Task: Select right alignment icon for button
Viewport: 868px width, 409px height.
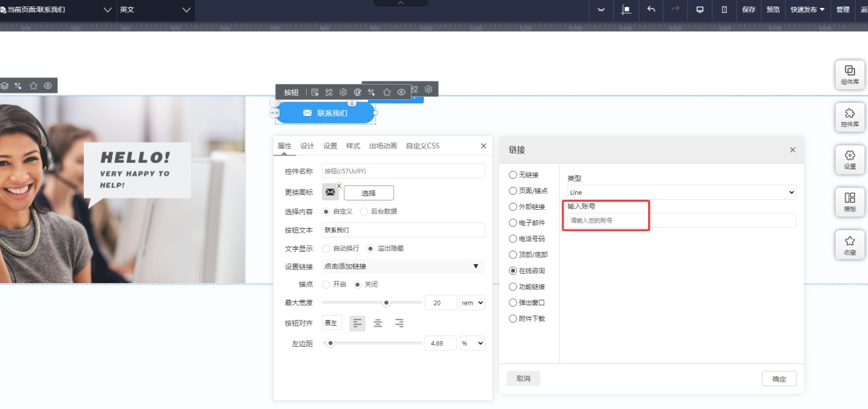Action: (399, 323)
